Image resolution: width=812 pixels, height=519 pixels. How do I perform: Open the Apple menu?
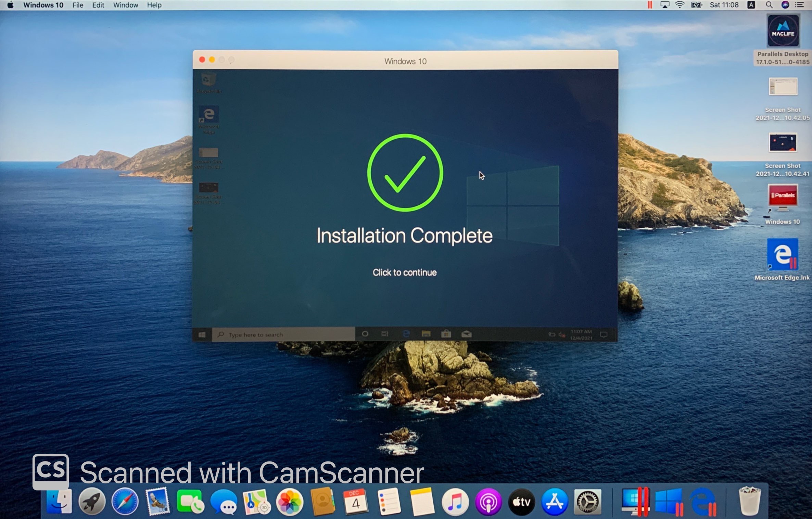tap(10, 5)
